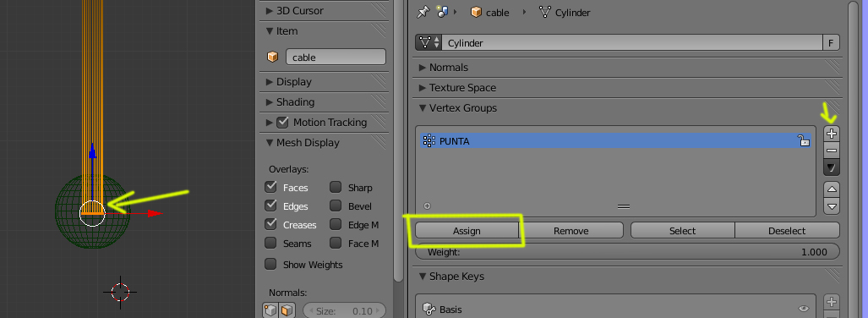
Task: Select the PUNTA vertex group row
Action: [x=615, y=140]
